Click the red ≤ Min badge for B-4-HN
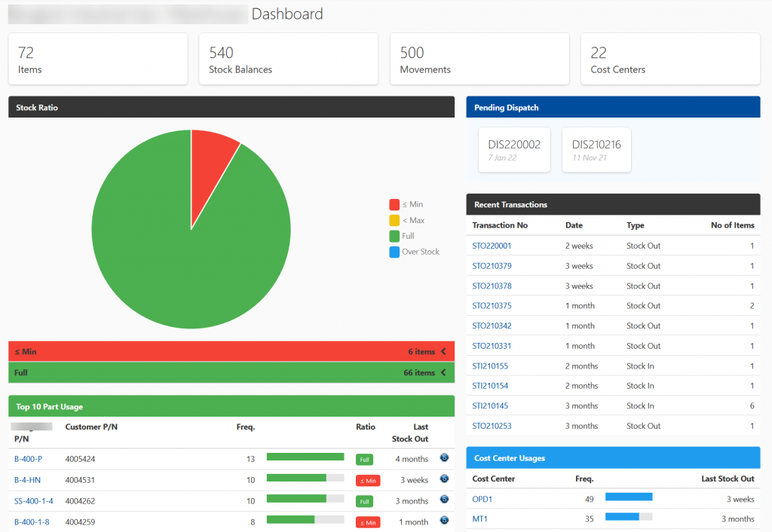Screen dimensions: 772x532 [368, 480]
